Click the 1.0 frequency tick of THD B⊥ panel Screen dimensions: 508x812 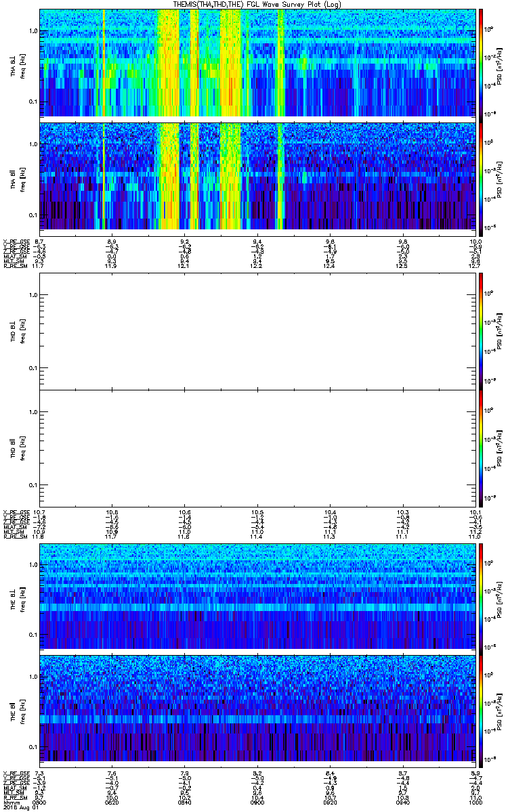(33, 295)
